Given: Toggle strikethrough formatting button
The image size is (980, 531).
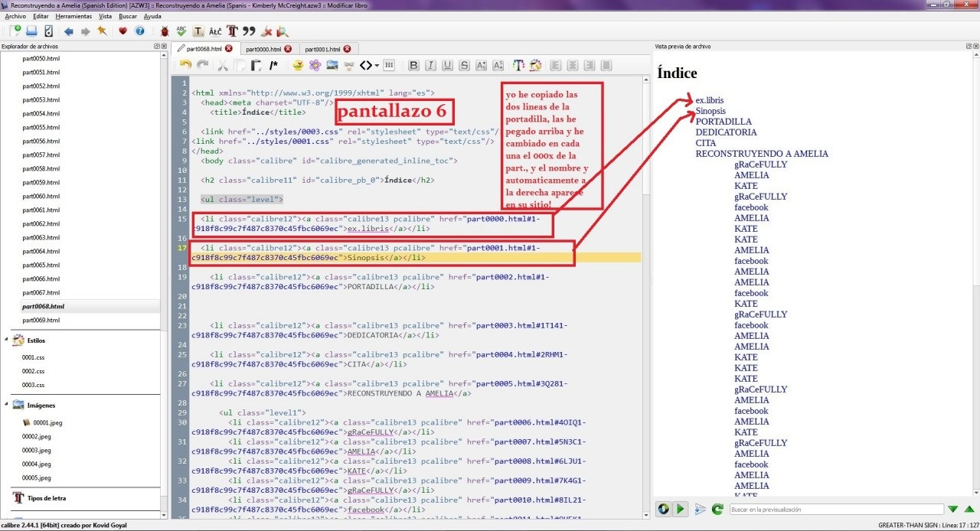Looking at the screenshot, I should pos(464,65).
